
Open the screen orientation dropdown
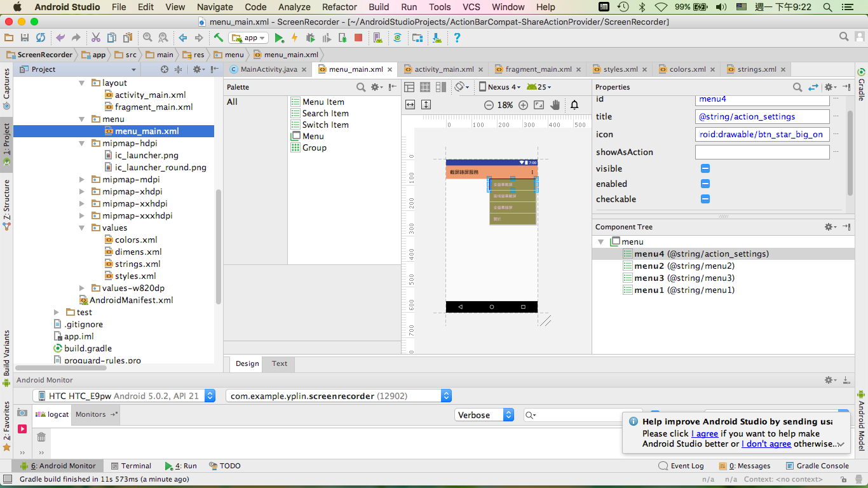tap(463, 87)
